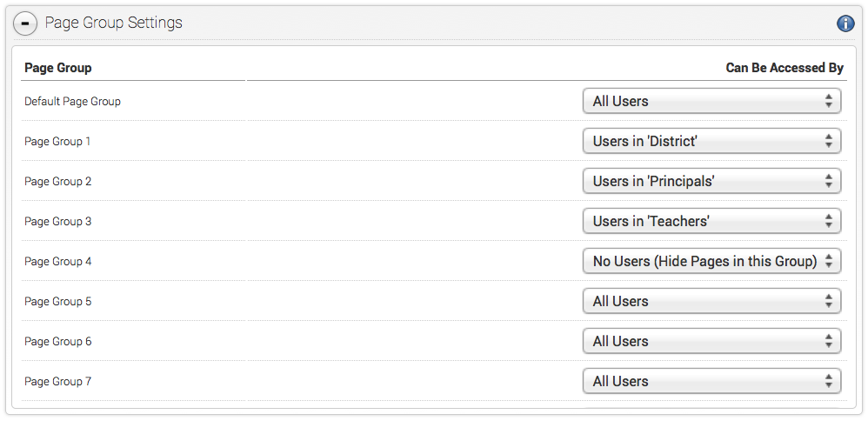Click the Page Group column header
Viewport: 868px width, 421px height.
coord(58,68)
